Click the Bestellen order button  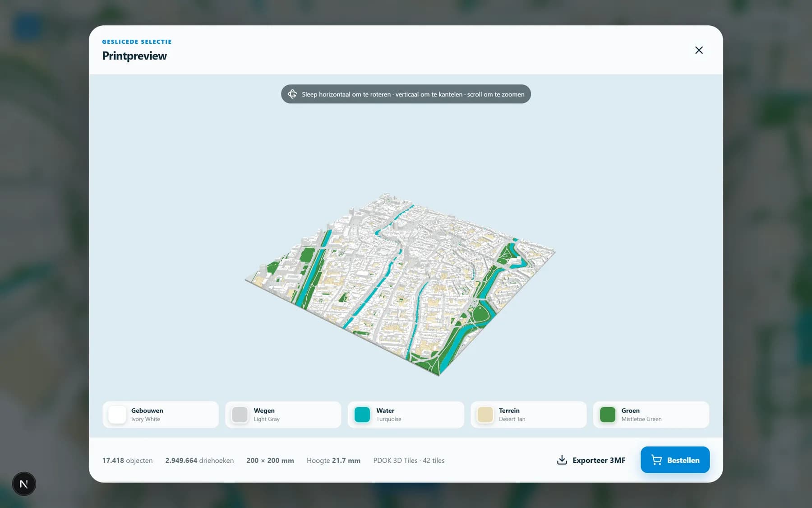675,460
